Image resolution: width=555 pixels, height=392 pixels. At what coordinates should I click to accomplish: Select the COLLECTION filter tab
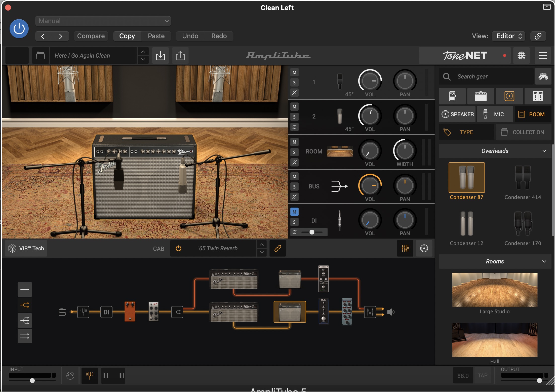point(524,132)
